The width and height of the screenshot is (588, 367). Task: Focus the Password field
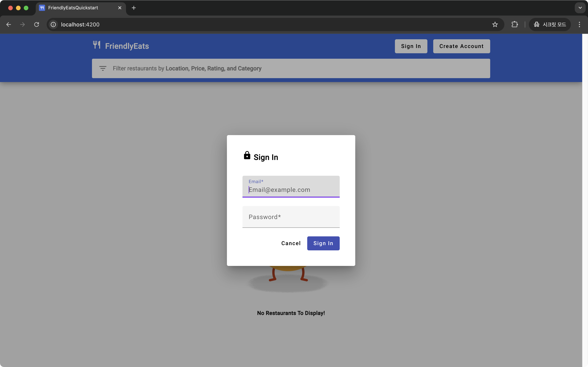[291, 217]
